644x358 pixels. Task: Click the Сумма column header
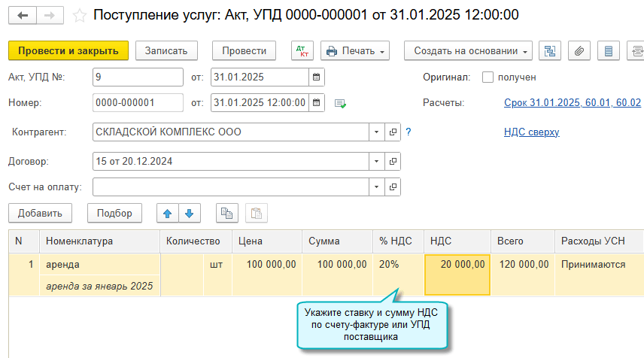pos(337,241)
